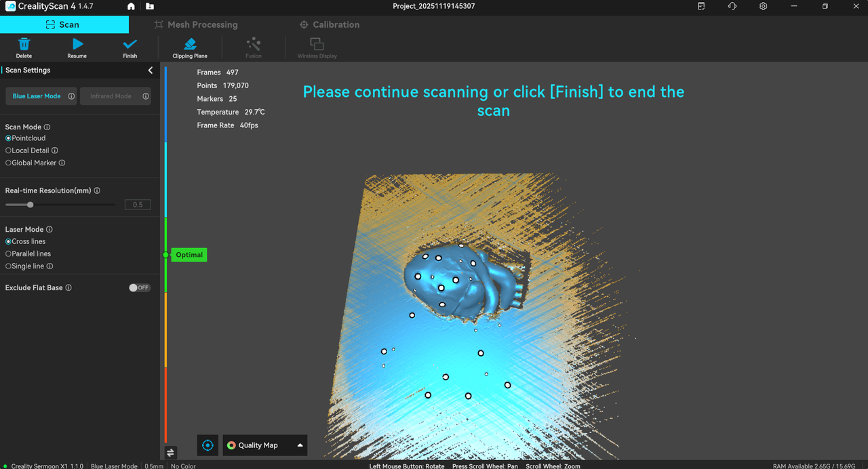The height and width of the screenshot is (469, 868).
Task: Choose Parallel lines laser mode
Action: tap(9, 253)
